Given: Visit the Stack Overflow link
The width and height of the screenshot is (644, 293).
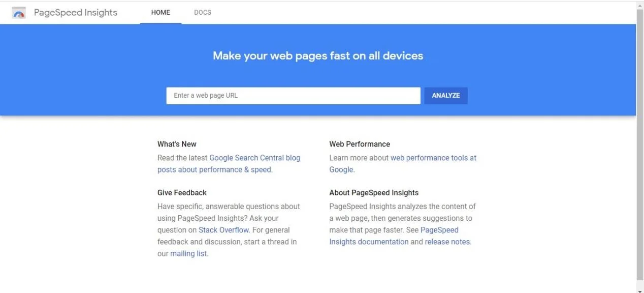Looking at the screenshot, I should click(224, 230).
